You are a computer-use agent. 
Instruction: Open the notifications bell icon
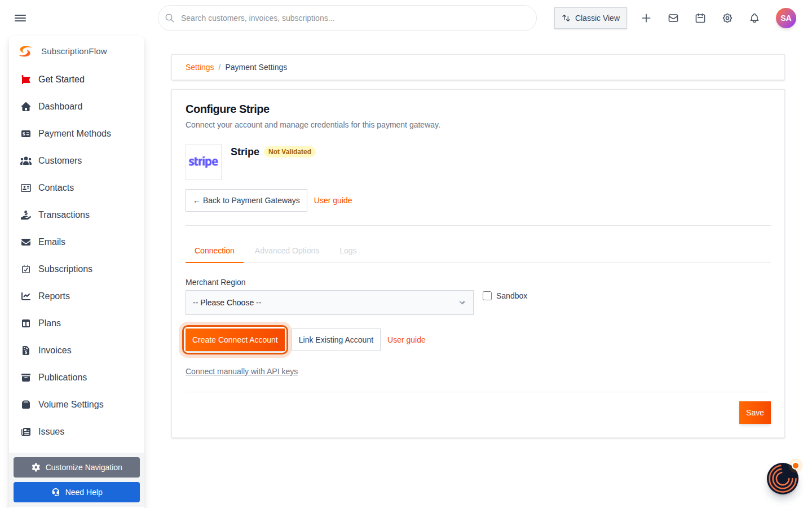[x=754, y=18]
